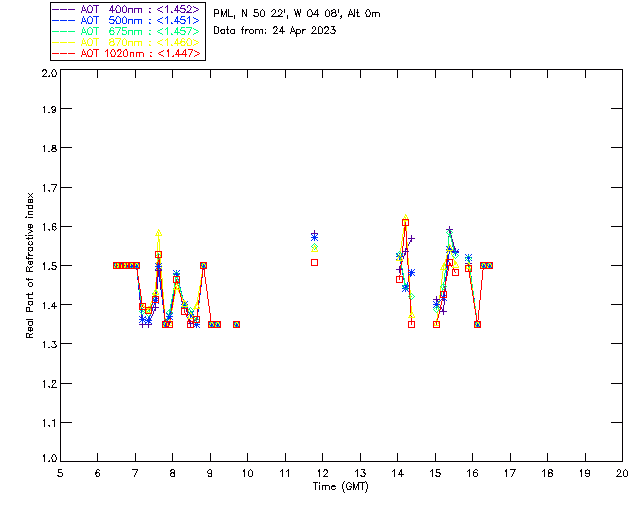Click the time-axis tick label 14
This screenshot has width=640, height=512.
pos(398,473)
